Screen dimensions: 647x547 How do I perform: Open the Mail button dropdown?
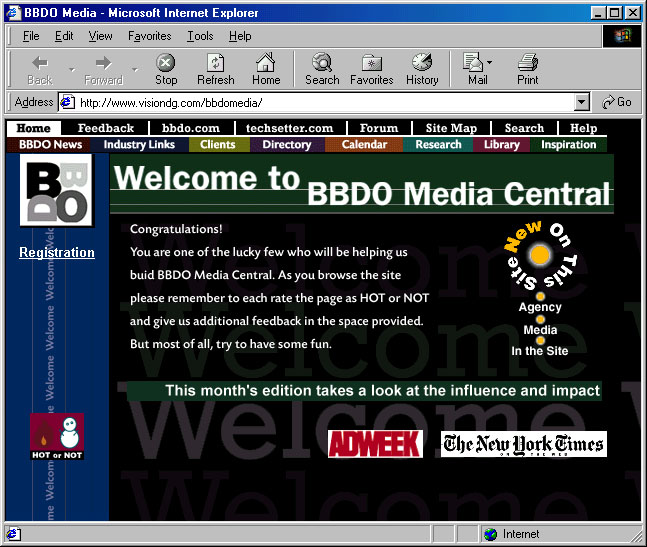coord(490,63)
